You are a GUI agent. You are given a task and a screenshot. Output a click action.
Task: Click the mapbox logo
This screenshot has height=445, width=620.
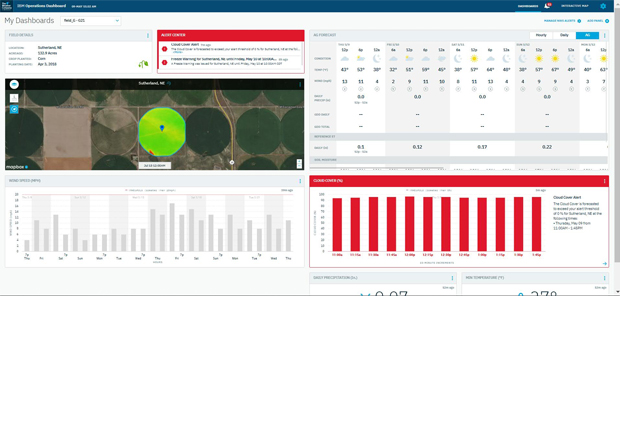click(x=17, y=167)
